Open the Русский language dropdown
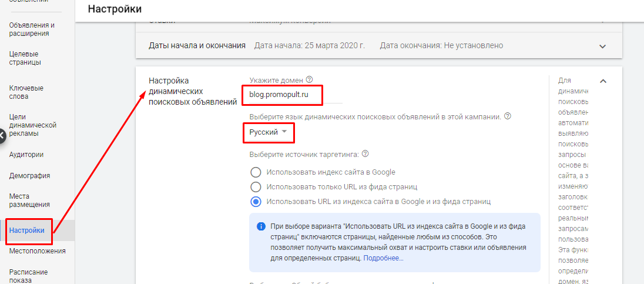644x284 pixels. pyautogui.click(x=268, y=132)
